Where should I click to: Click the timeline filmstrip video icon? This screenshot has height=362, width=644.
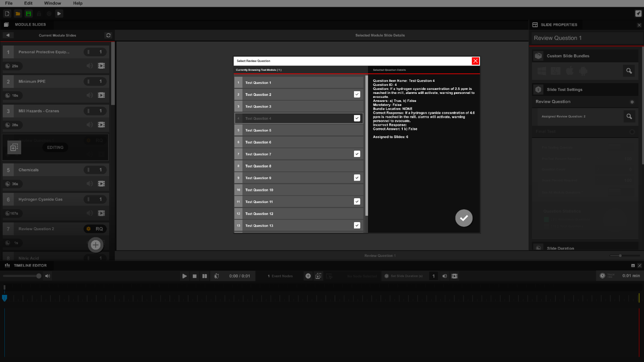pyautogui.click(x=454, y=276)
